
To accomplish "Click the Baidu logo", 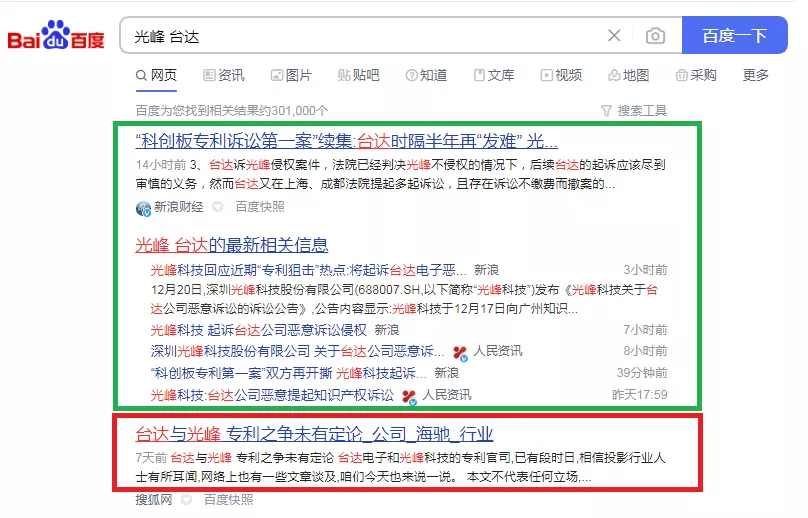I will coord(56,35).
